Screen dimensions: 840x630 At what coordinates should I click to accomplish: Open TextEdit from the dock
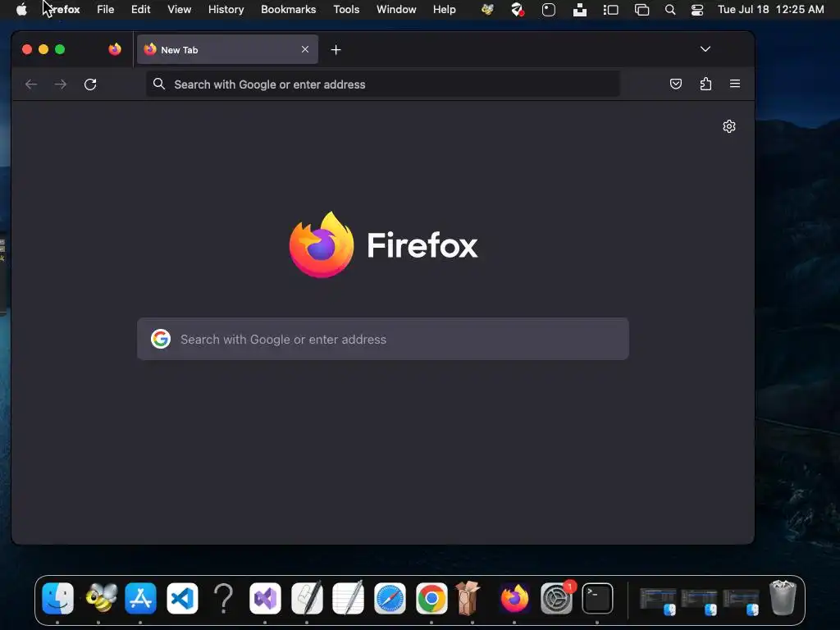[348, 597]
